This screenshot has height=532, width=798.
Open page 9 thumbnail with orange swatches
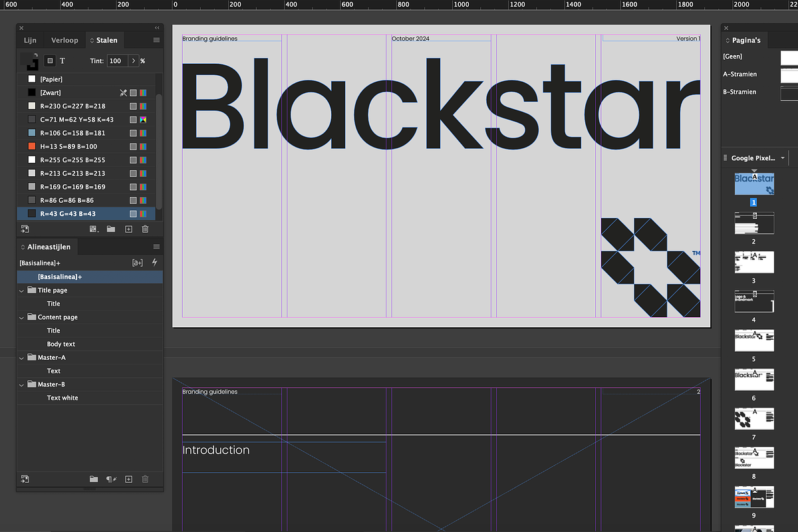coord(754,497)
